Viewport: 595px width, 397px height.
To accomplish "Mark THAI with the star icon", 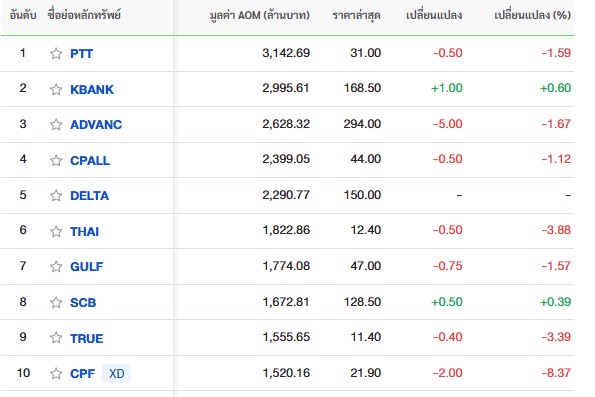I will tap(56, 231).
